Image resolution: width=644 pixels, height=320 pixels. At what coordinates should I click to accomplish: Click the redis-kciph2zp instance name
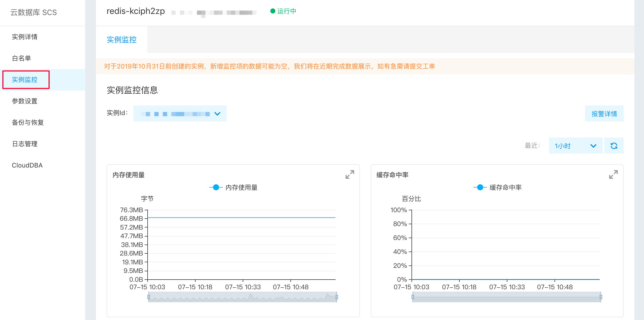tap(136, 11)
